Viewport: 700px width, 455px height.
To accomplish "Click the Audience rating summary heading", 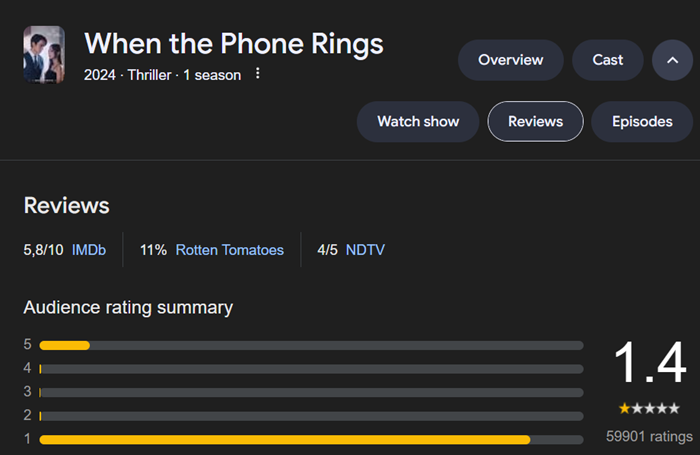I will 128,308.
